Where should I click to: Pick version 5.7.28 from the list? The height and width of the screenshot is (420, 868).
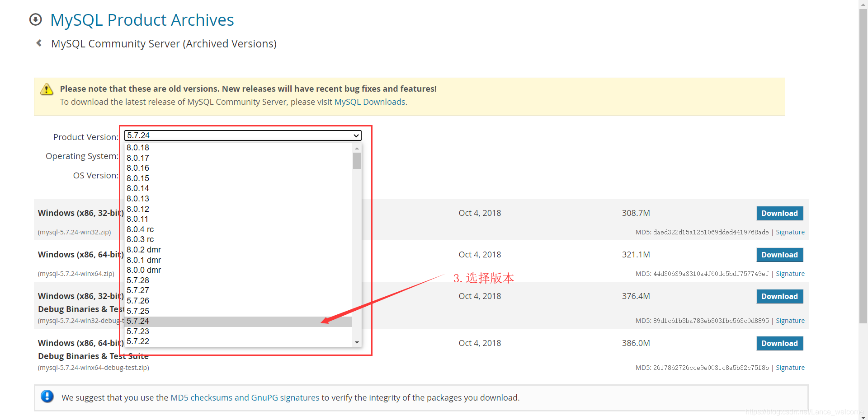pyautogui.click(x=238, y=280)
